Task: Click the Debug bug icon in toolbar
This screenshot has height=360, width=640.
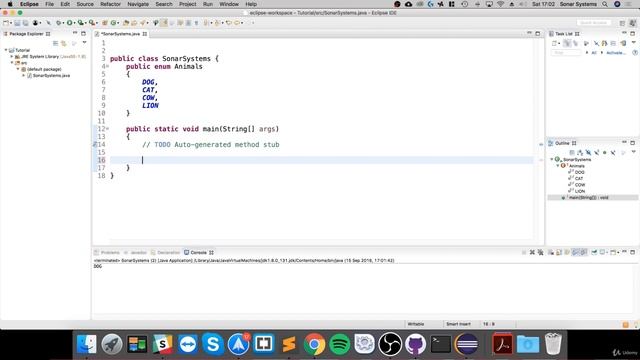Action: 59,23
